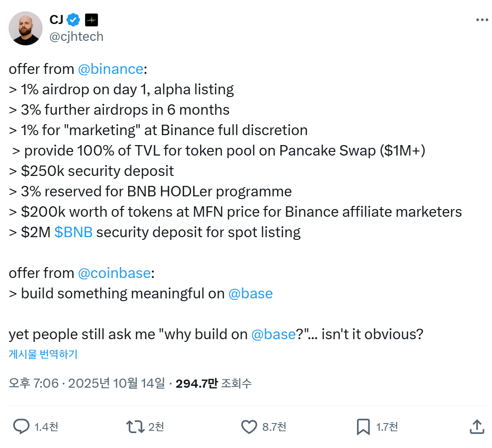The height and width of the screenshot is (448, 492).
Task: Click @base mention after 'meaningful on'
Action: 250,293
